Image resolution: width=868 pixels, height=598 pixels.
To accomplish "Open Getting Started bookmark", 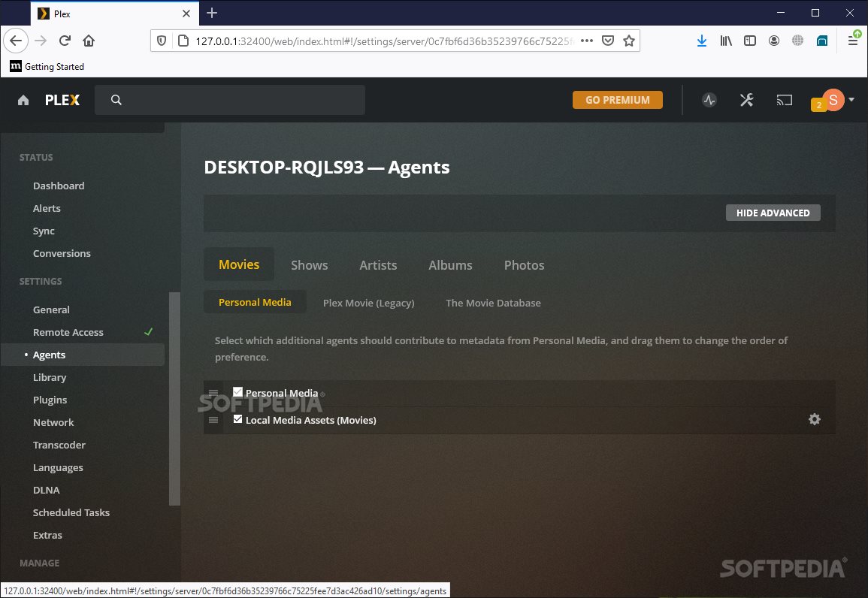I will coord(47,66).
